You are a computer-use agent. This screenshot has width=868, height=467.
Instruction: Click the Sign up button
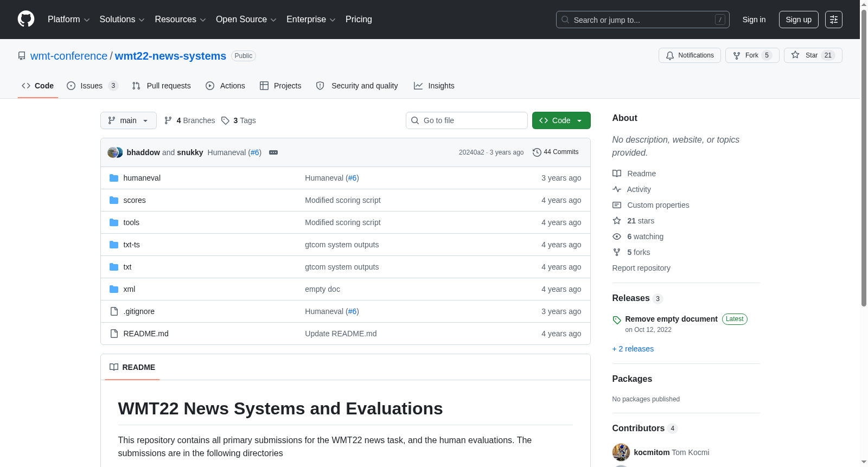tap(799, 20)
